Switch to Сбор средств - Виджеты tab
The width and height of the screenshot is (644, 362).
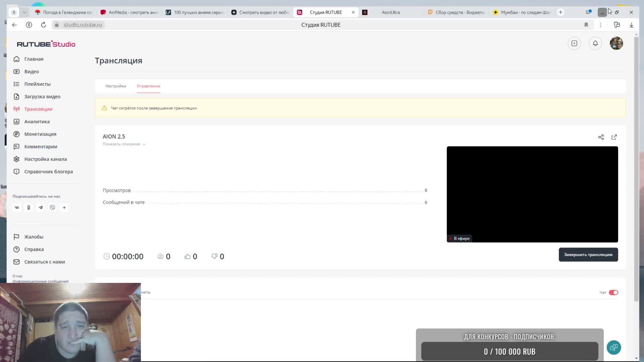457,12
